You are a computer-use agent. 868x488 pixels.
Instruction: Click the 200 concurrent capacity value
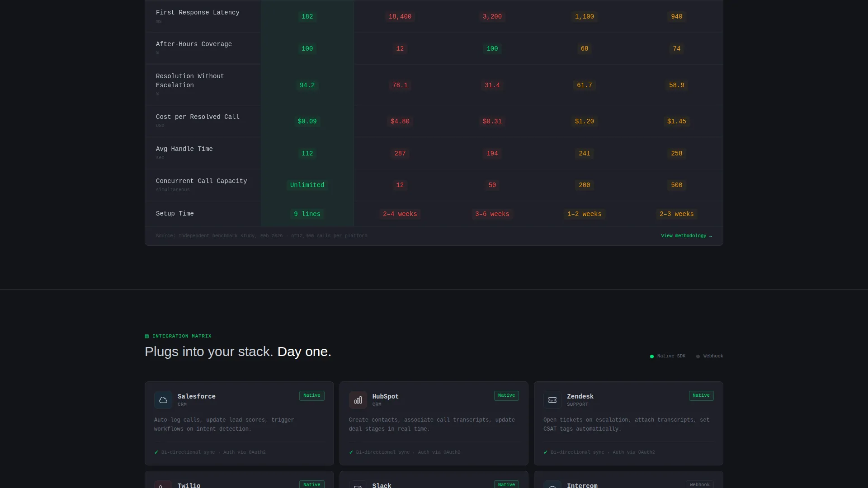click(585, 185)
